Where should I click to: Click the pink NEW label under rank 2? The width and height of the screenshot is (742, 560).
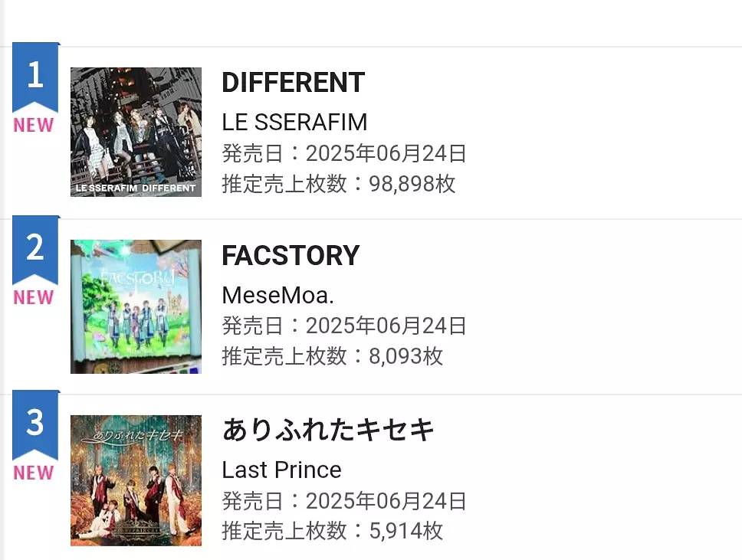[34, 297]
